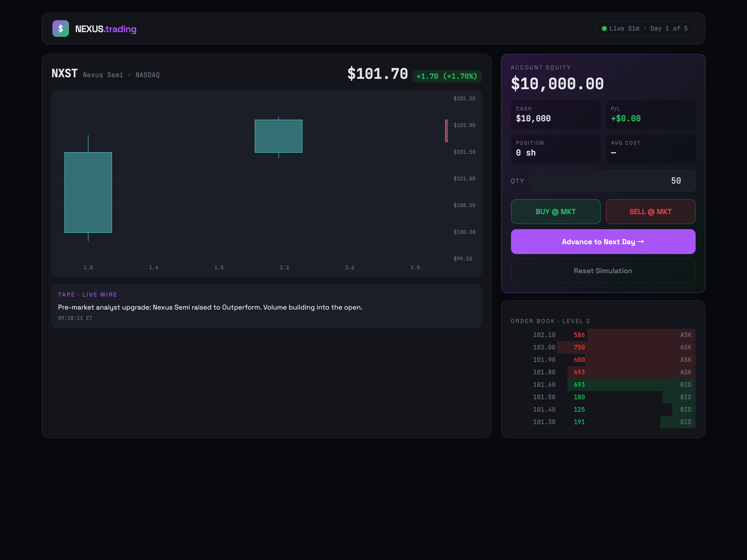Click the 101.60 bid row
The width and height of the screenshot is (747, 560).
pyautogui.click(x=603, y=385)
